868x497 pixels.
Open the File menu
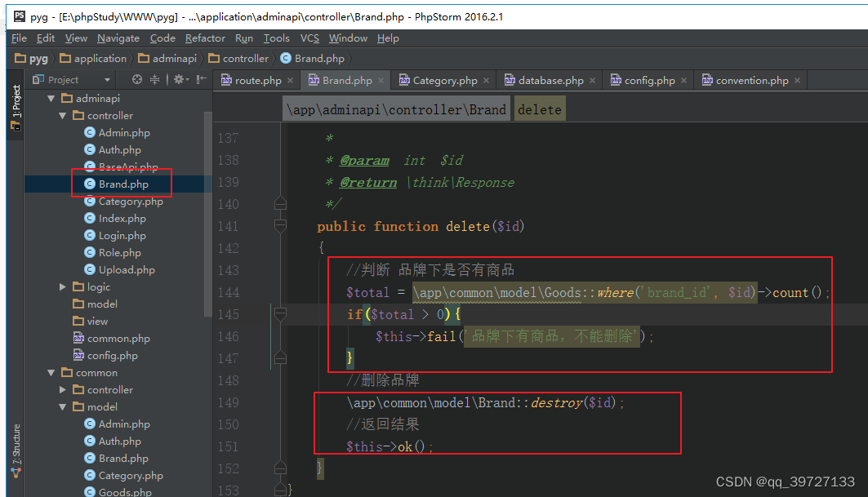click(19, 38)
